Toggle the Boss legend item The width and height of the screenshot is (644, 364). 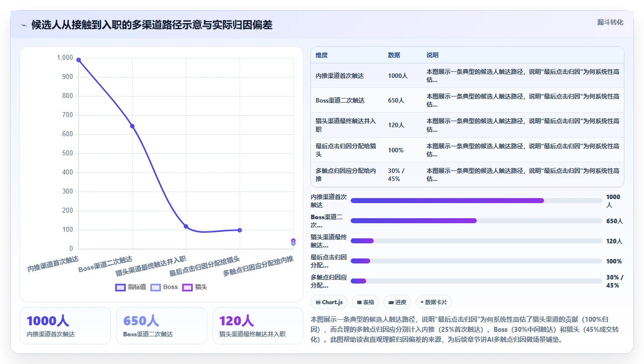click(164, 287)
